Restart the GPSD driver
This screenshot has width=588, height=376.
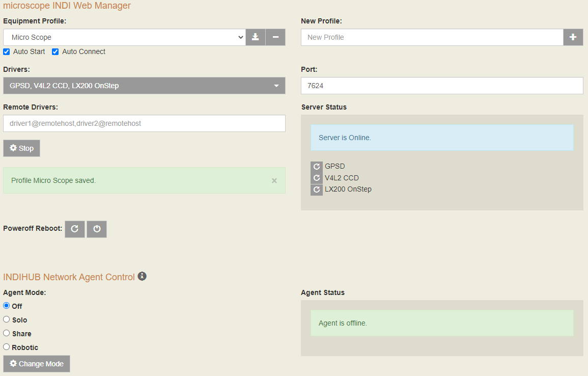click(x=317, y=167)
